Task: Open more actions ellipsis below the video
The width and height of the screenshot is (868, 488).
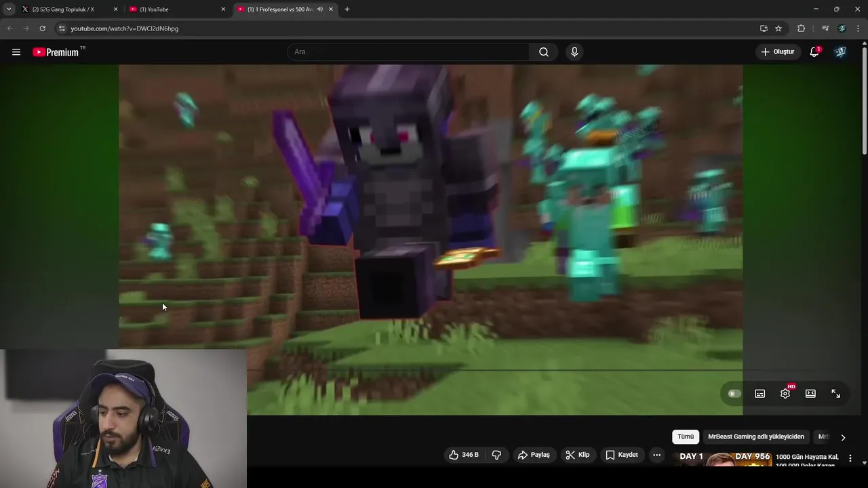Action: (x=656, y=455)
